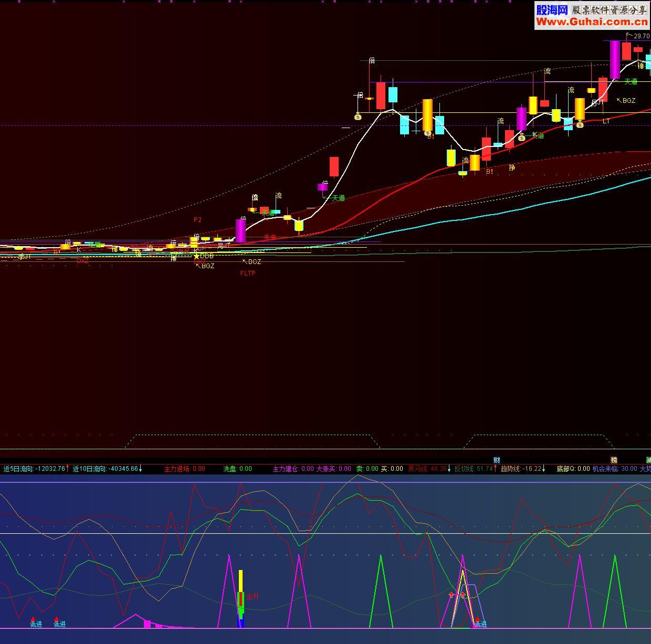Click the red up arrow after the 反切线 value
Image resolution: width=651 pixels, height=644 pixels.
coord(495,468)
